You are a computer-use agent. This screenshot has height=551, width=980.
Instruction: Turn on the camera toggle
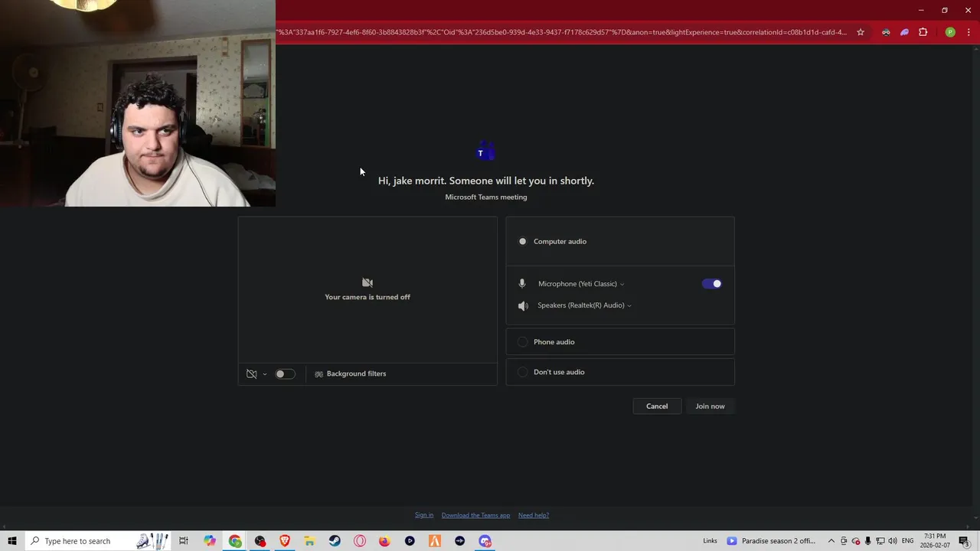[x=285, y=373]
